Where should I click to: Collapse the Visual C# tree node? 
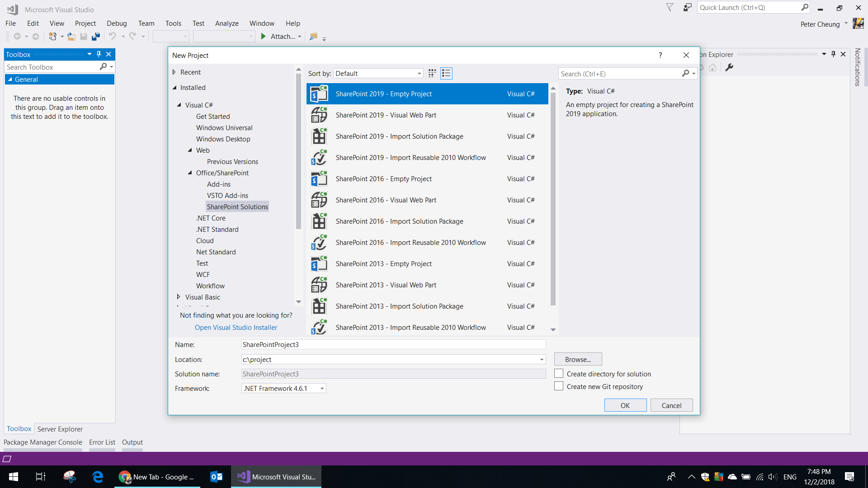[x=179, y=105]
